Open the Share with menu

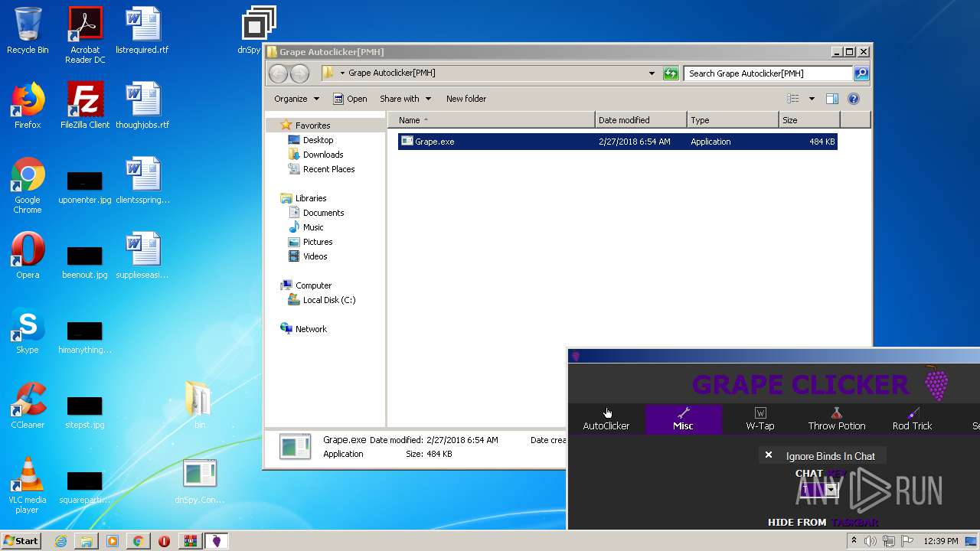[x=406, y=99]
